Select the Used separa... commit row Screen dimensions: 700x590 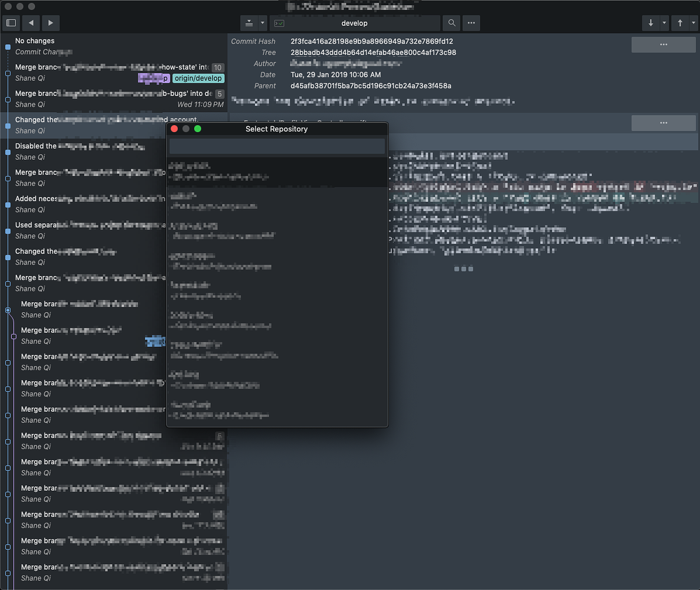point(83,231)
